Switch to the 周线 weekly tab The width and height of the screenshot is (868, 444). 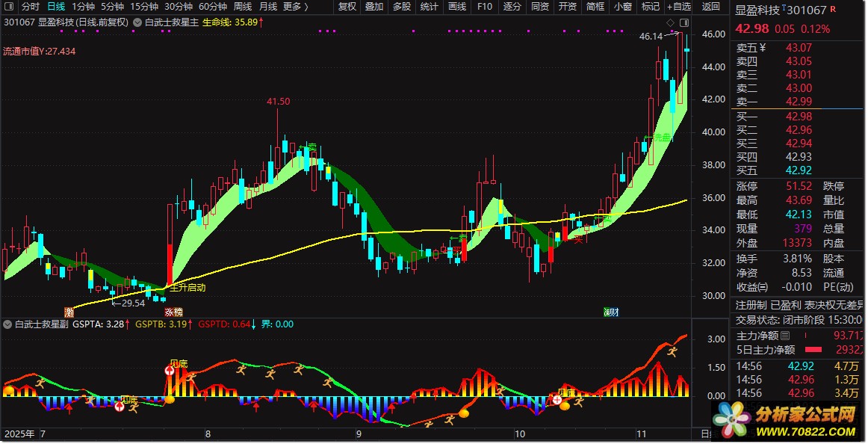pyautogui.click(x=243, y=7)
